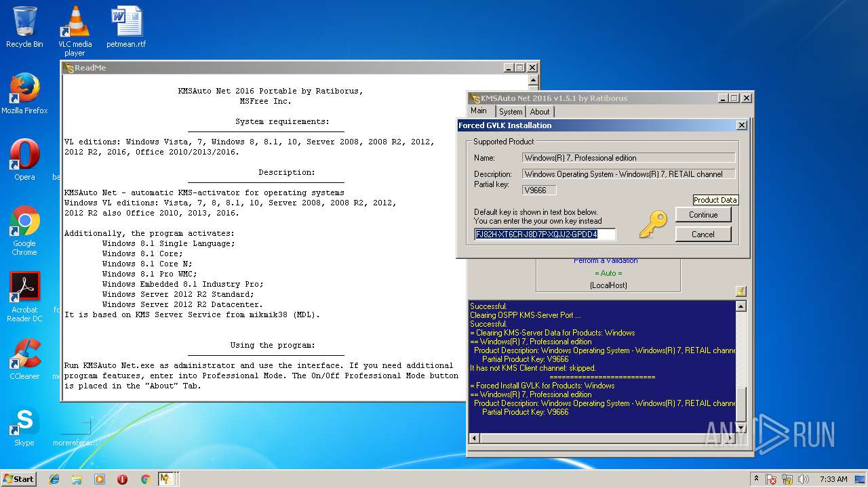This screenshot has height=488, width=868.
Task: Show hidden system tray icons
Action: pos(755,479)
